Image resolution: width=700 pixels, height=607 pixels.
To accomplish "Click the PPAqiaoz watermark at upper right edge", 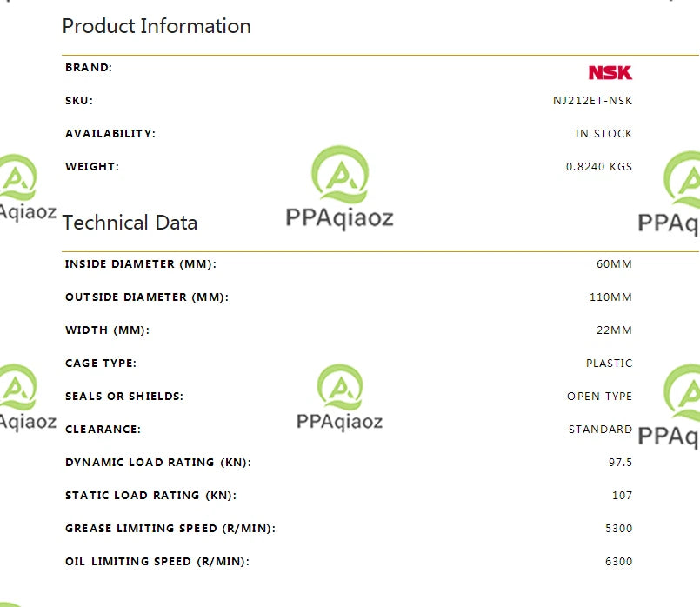I will point(669,193).
